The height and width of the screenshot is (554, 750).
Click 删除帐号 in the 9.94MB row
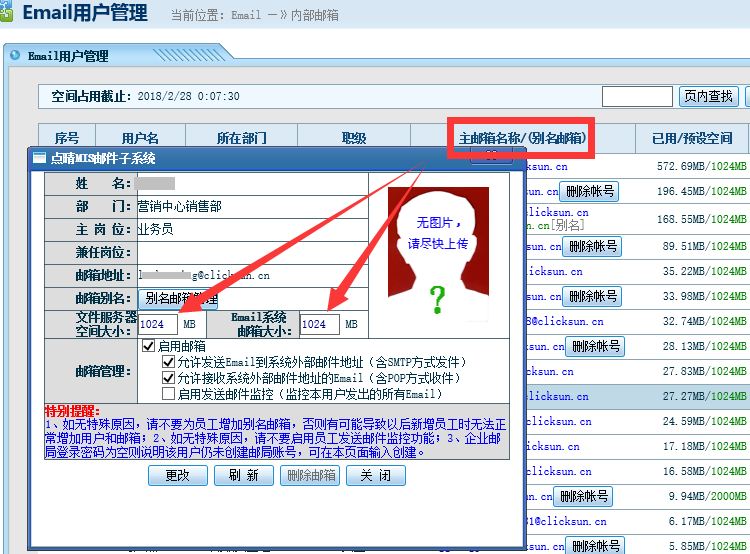(x=583, y=496)
